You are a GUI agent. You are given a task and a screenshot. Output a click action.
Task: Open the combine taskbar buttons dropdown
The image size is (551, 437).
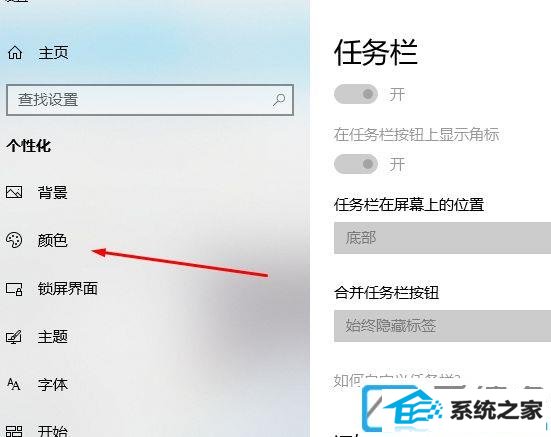click(x=442, y=326)
